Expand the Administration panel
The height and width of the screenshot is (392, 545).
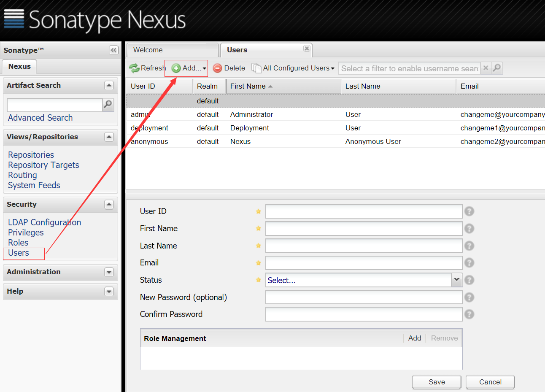109,272
